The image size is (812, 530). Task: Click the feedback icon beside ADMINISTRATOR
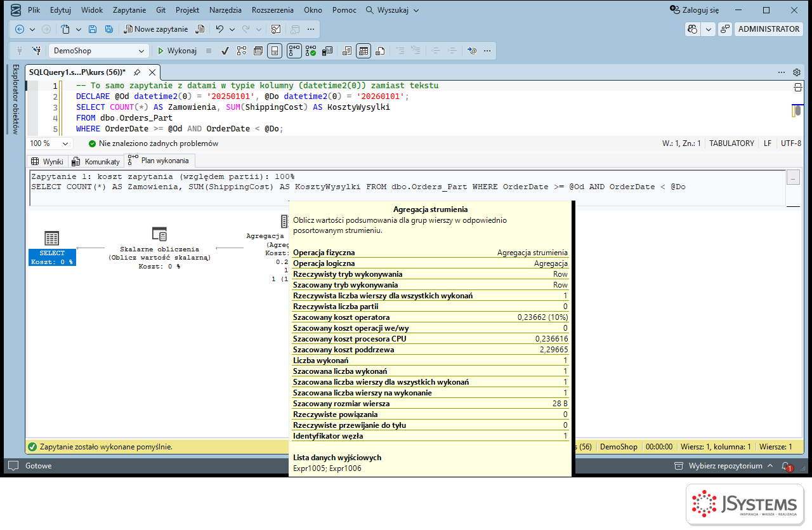coord(725,29)
